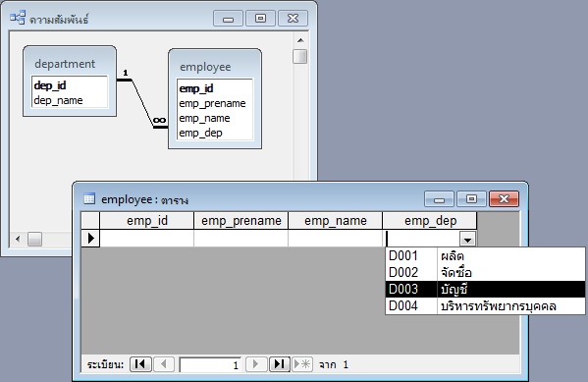Go to previous record in navigator
This screenshot has height=382, width=588.
[x=164, y=364]
